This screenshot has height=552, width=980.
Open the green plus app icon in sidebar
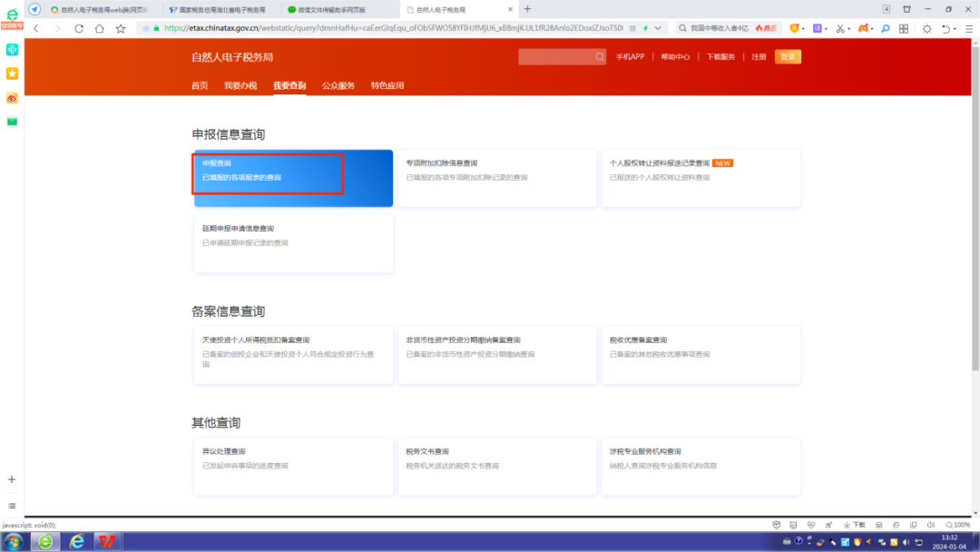click(x=12, y=49)
